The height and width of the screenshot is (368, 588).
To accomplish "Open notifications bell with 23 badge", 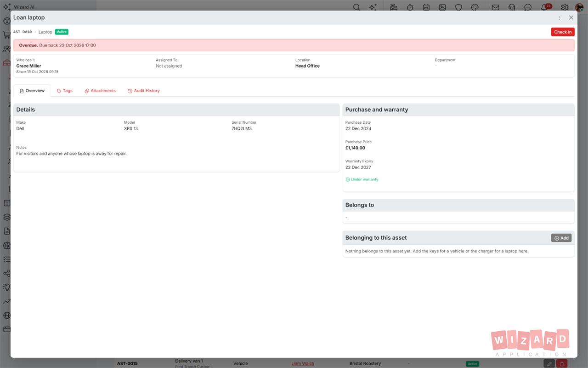I will (545, 7).
